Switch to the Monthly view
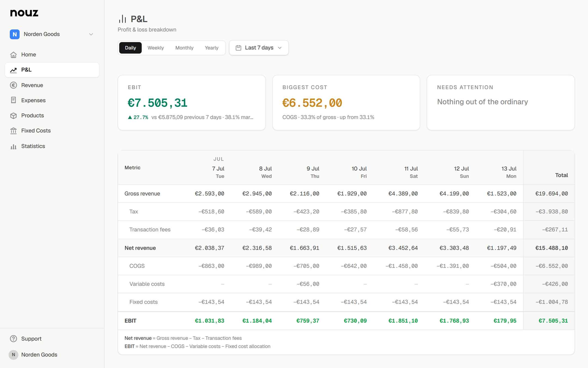 click(184, 48)
